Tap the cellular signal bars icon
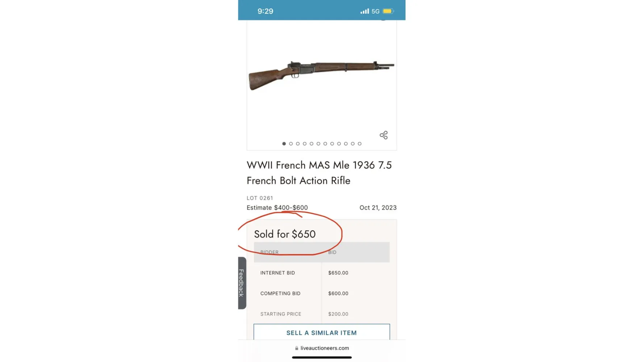644x362 pixels. pos(364,11)
